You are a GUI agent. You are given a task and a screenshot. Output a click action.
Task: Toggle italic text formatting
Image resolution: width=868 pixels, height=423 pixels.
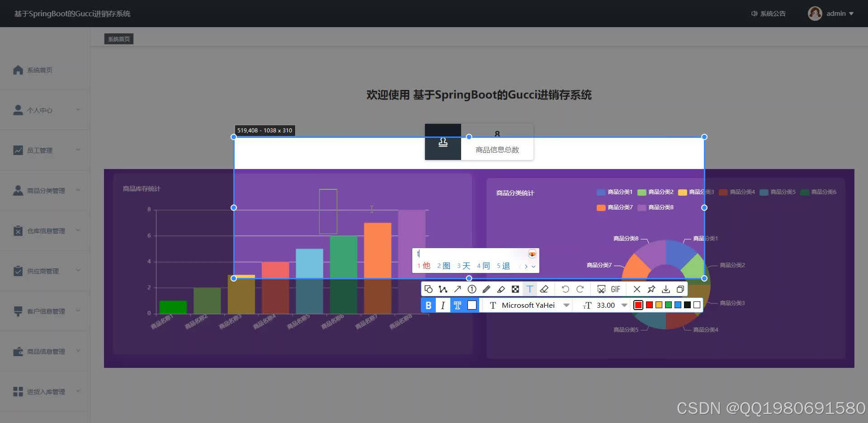point(443,305)
